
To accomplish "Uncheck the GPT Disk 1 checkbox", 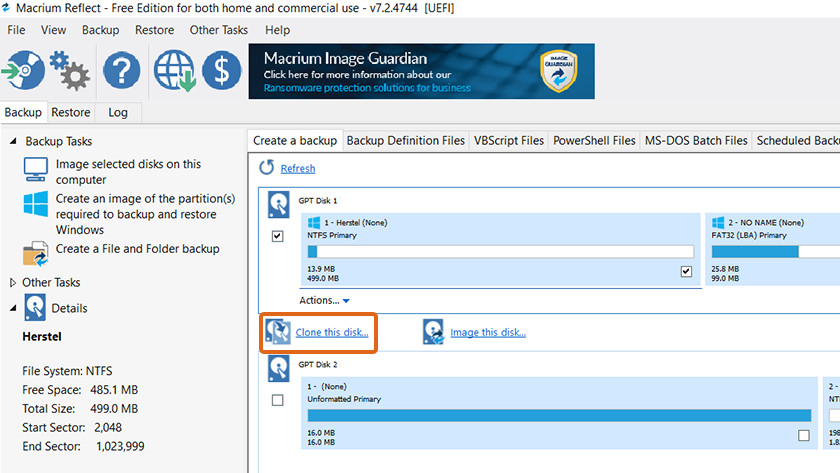I will tap(278, 236).
